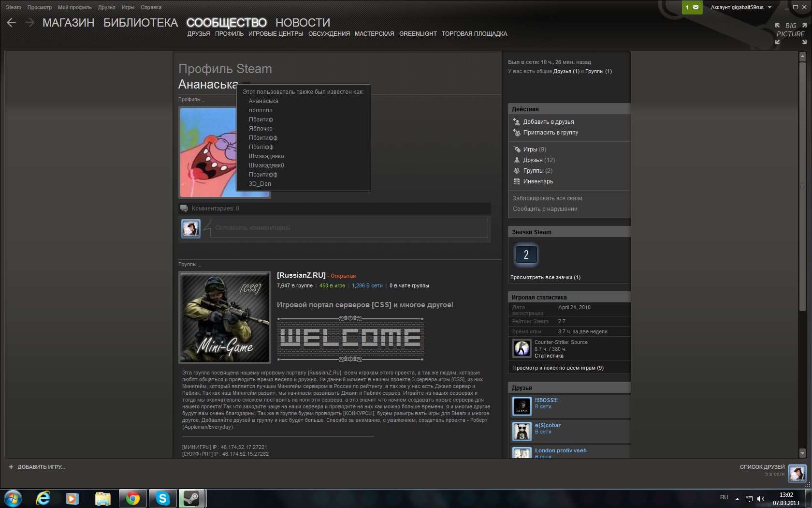Image resolution: width=812 pixels, height=508 pixels.
Task: Click the profile avatar image
Action: click(x=225, y=152)
